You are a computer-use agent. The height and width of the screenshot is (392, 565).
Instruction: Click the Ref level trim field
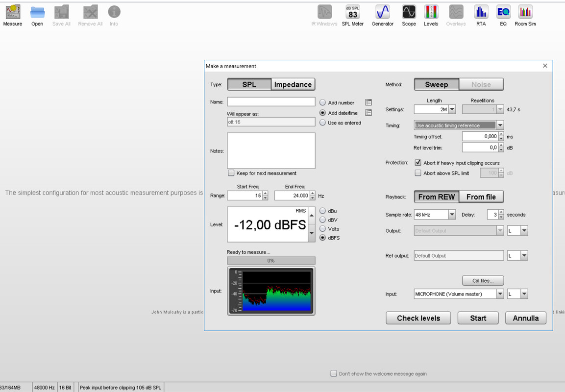pos(480,147)
